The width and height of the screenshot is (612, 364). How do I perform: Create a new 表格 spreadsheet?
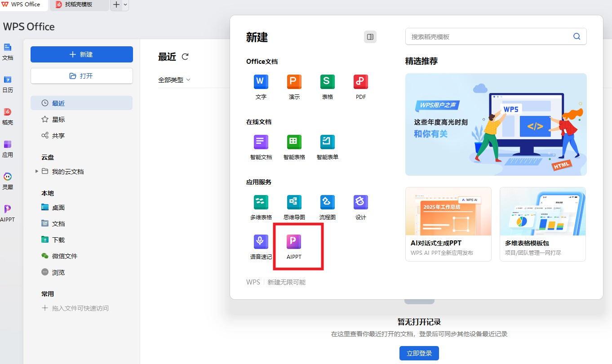click(x=327, y=82)
